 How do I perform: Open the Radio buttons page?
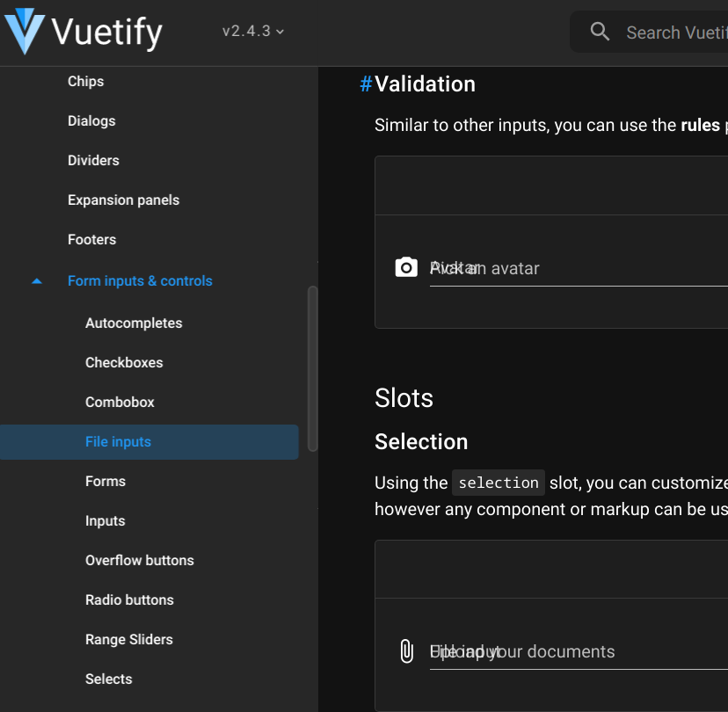129,599
